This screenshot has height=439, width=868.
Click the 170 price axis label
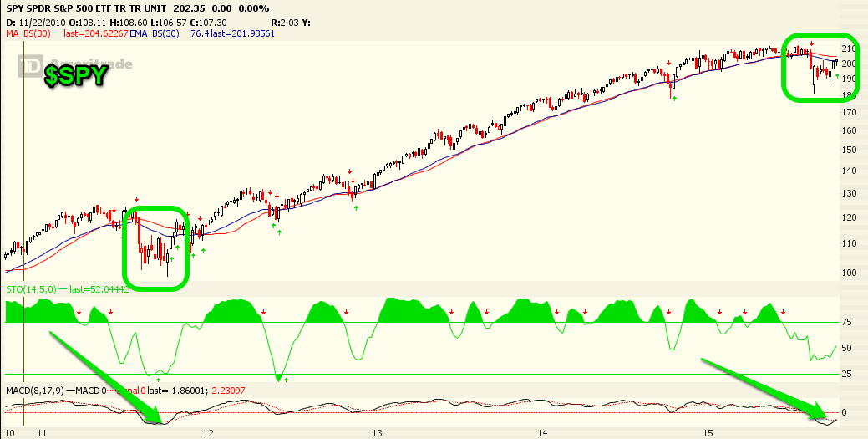849,113
